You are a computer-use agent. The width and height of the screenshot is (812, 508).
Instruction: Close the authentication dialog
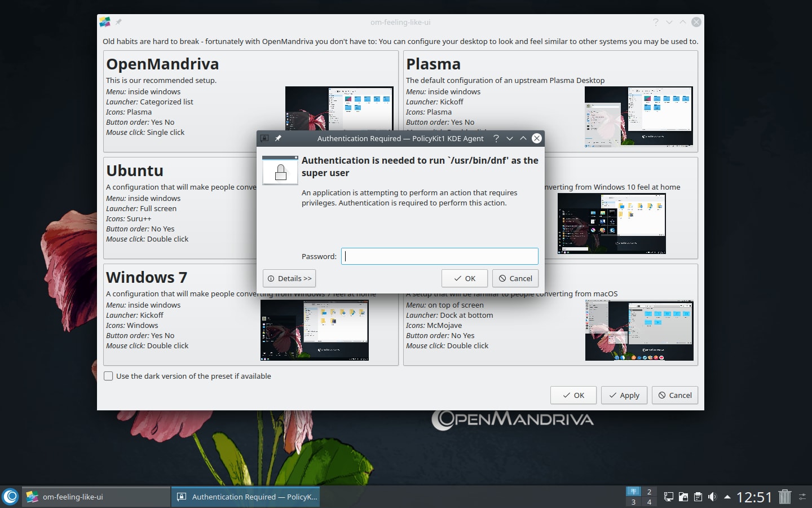point(537,138)
